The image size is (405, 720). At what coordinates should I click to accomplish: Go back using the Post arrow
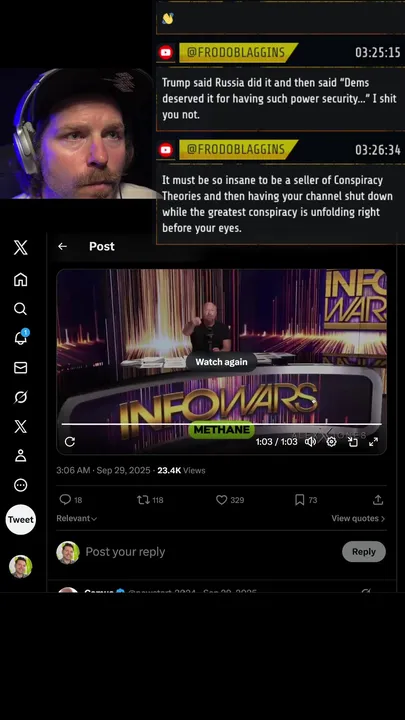coord(62,247)
